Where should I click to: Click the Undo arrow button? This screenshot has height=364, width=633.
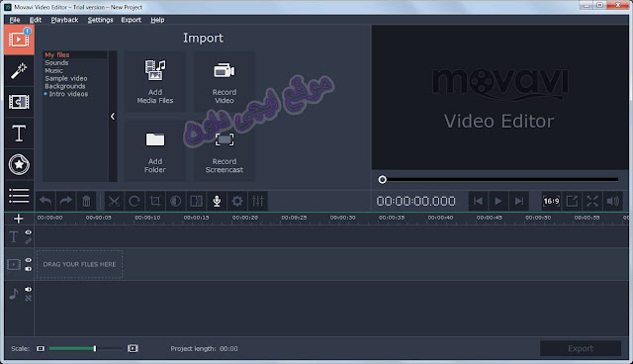click(x=45, y=201)
